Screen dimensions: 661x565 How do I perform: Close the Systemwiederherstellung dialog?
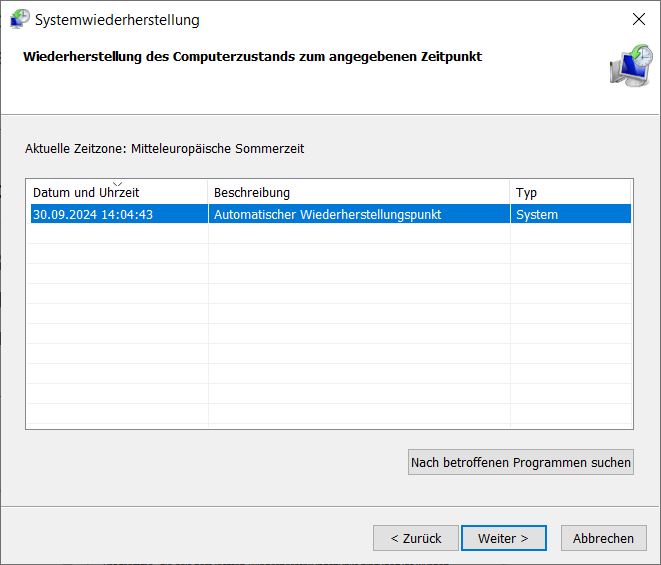click(x=639, y=19)
